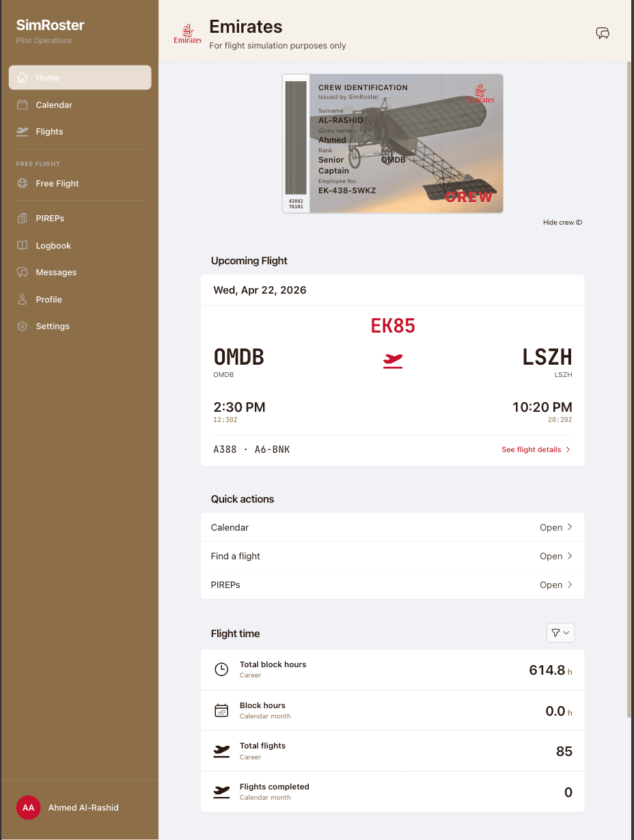Click the Messages speech bubble sidebar icon
Image resolution: width=634 pixels, height=840 pixels.
(23, 272)
